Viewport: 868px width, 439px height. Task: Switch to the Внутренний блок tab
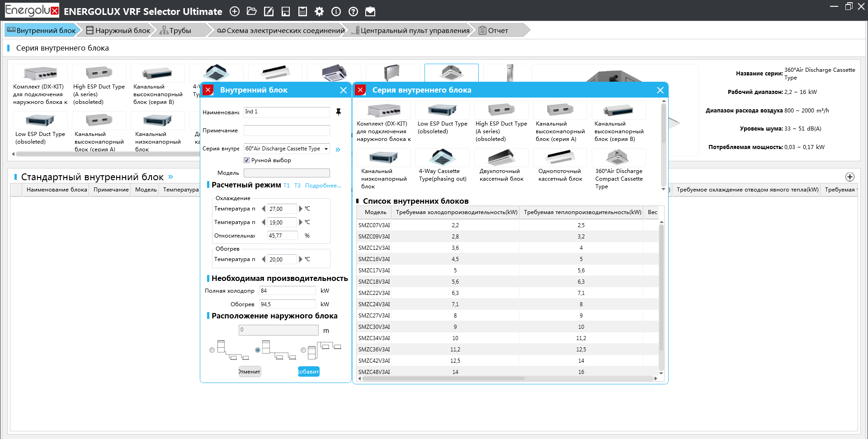[x=42, y=30]
